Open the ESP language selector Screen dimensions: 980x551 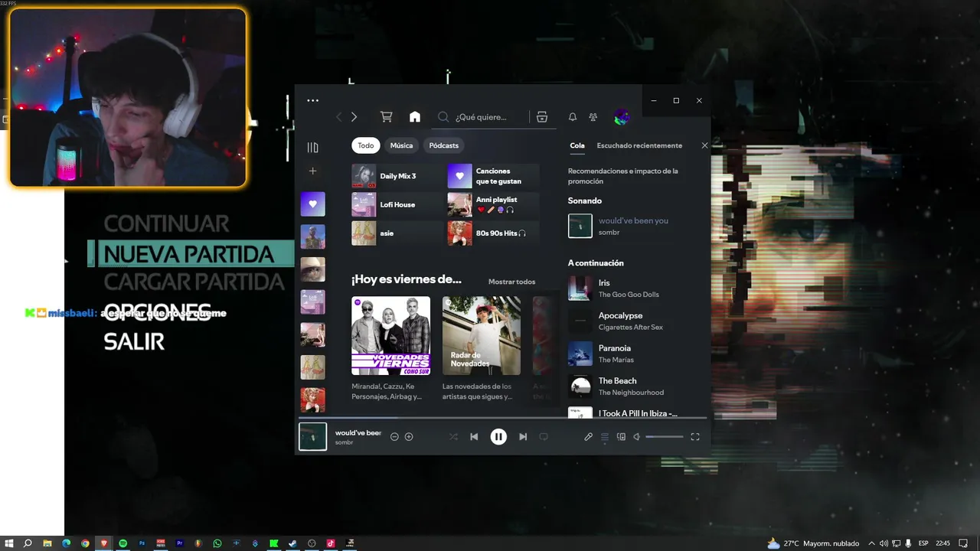tap(923, 543)
